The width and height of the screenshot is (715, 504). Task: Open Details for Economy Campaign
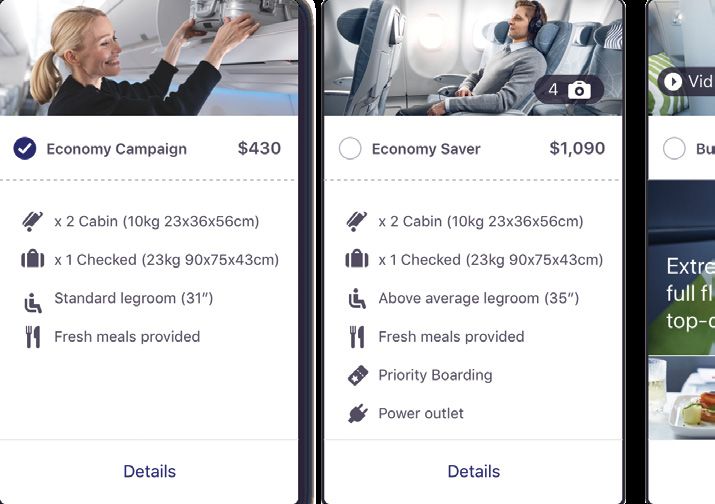tap(150, 471)
